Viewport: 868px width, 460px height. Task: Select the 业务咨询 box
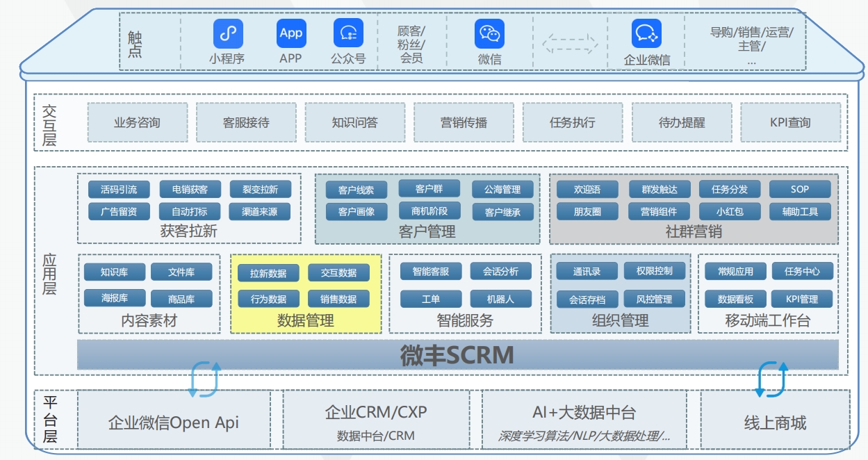click(137, 122)
